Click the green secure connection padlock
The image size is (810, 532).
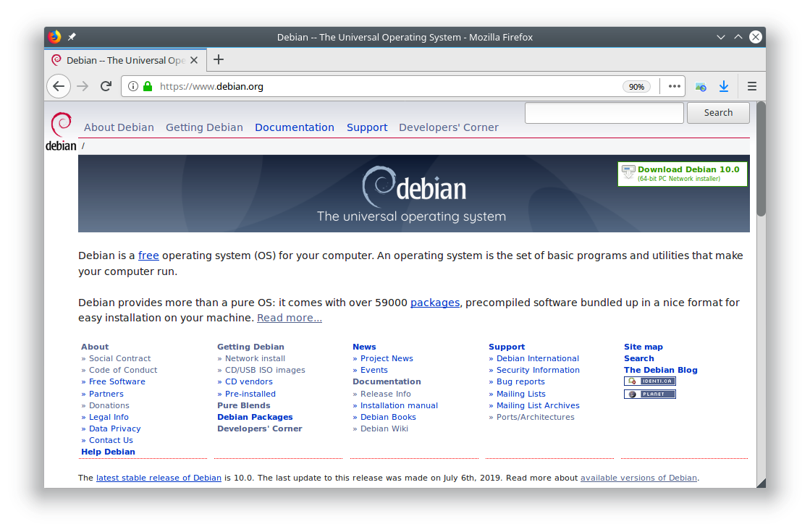(148, 86)
